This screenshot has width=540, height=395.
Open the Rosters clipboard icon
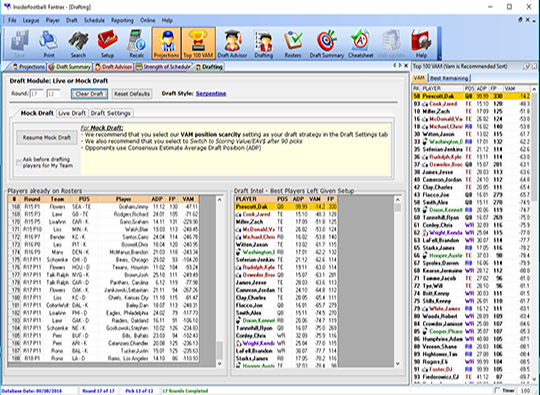[x=293, y=43]
